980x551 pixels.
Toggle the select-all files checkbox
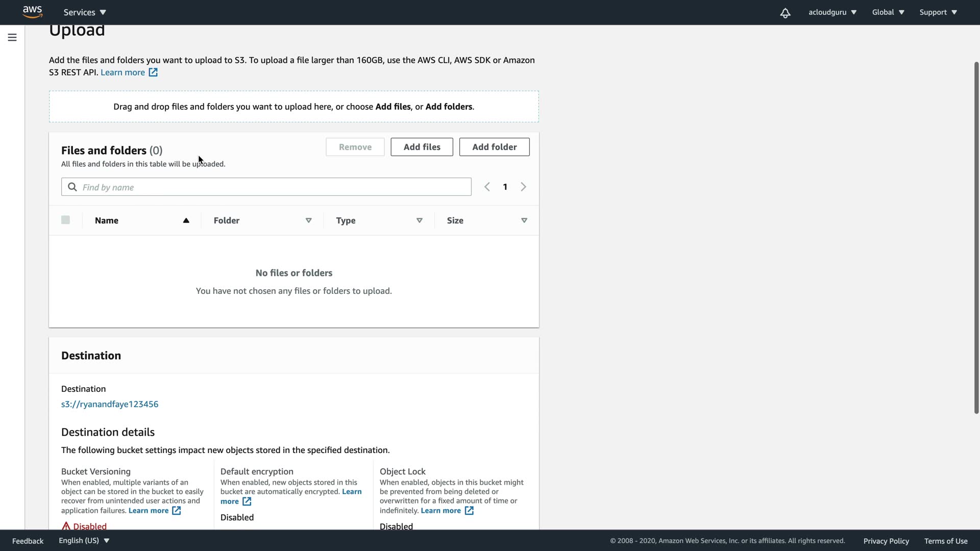[x=65, y=220]
